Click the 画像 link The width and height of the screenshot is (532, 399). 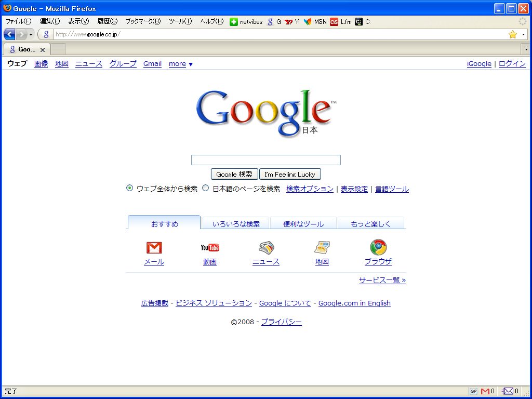41,64
